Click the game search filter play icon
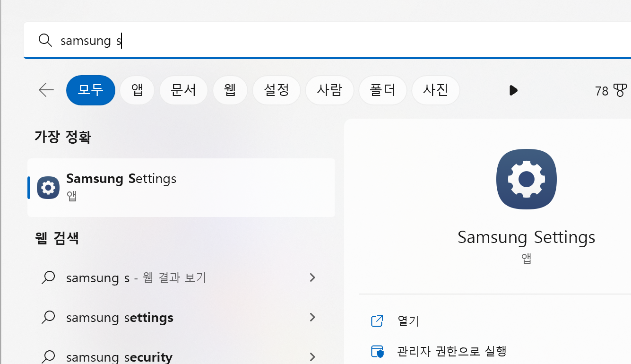The height and width of the screenshot is (364, 631). [x=513, y=90]
